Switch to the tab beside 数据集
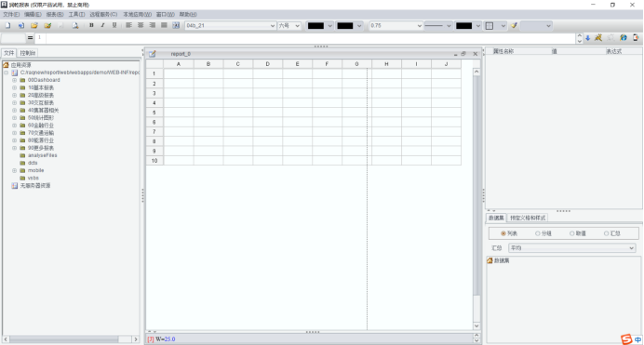 [528, 218]
